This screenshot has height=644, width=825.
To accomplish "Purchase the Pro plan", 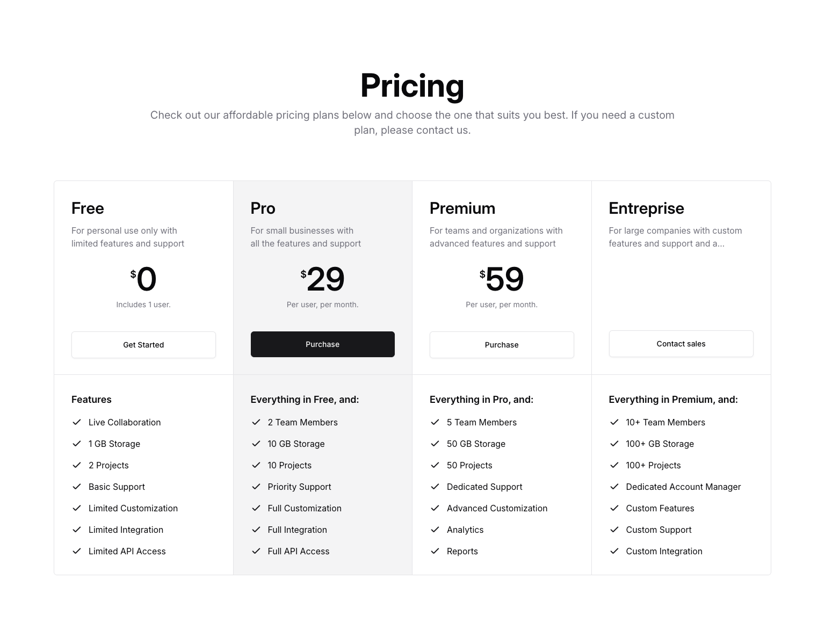I will point(322,344).
